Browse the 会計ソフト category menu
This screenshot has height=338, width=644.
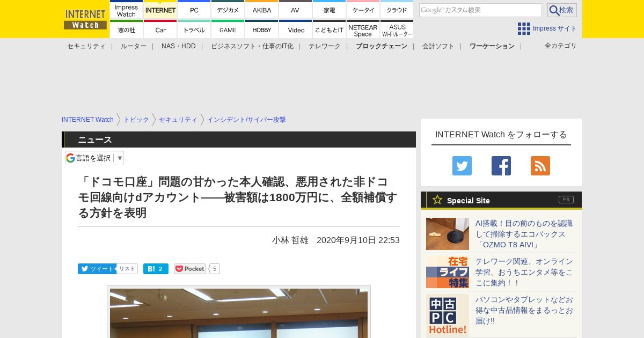[x=438, y=46]
